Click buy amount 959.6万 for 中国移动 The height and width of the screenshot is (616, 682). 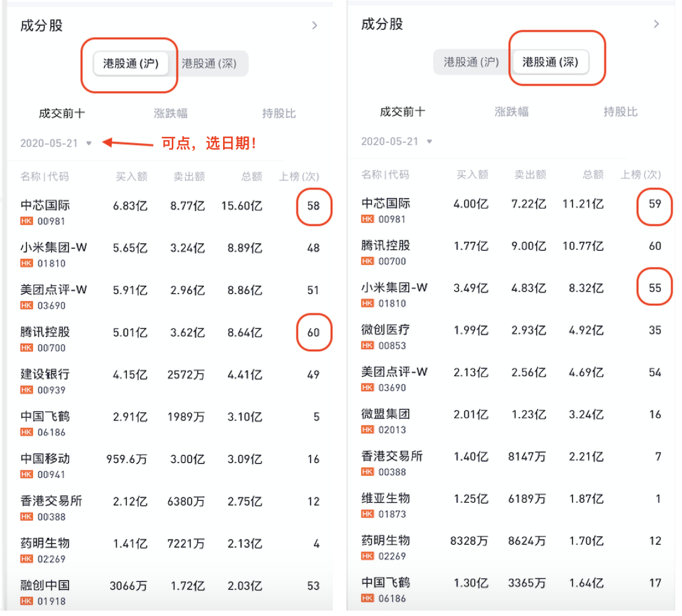click(127, 459)
